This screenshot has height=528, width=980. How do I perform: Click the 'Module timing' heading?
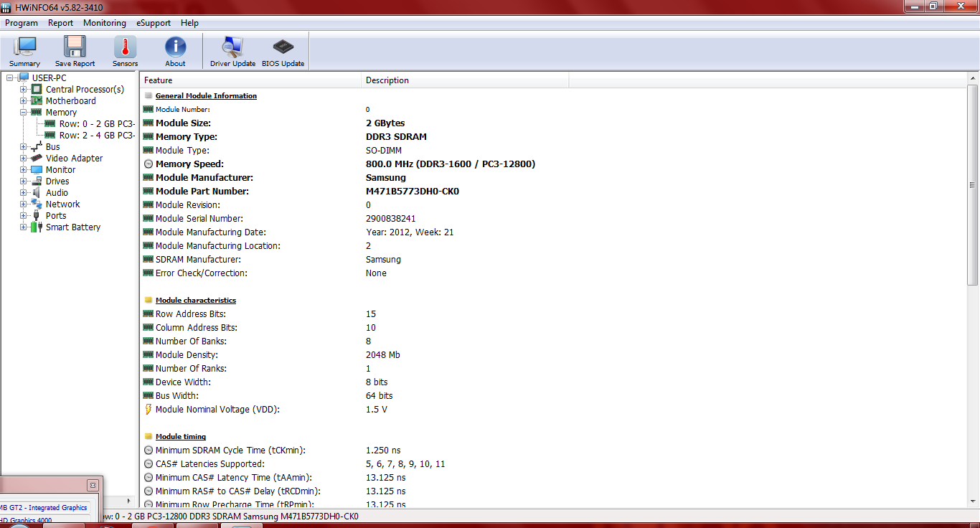(x=181, y=436)
